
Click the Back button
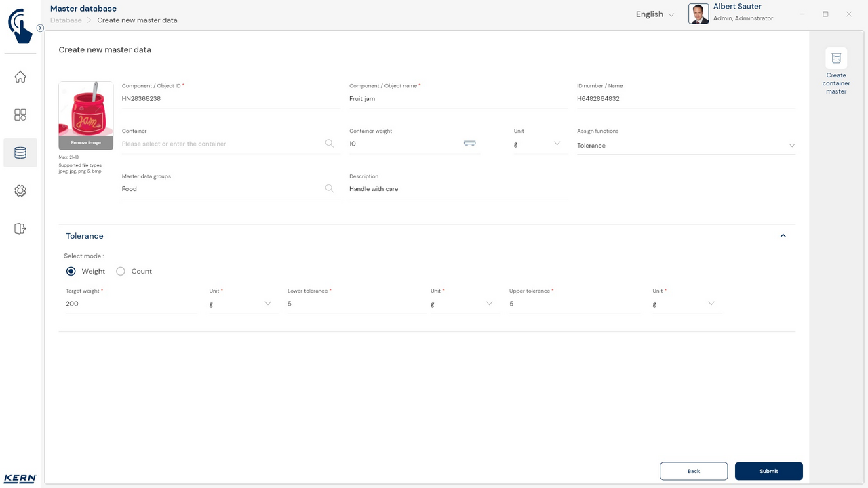click(x=693, y=471)
